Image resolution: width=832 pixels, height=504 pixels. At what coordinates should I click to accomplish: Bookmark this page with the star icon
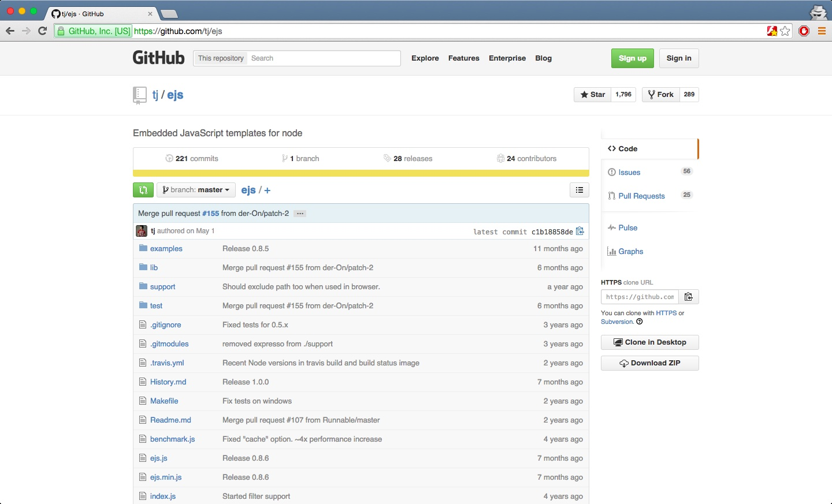point(785,31)
